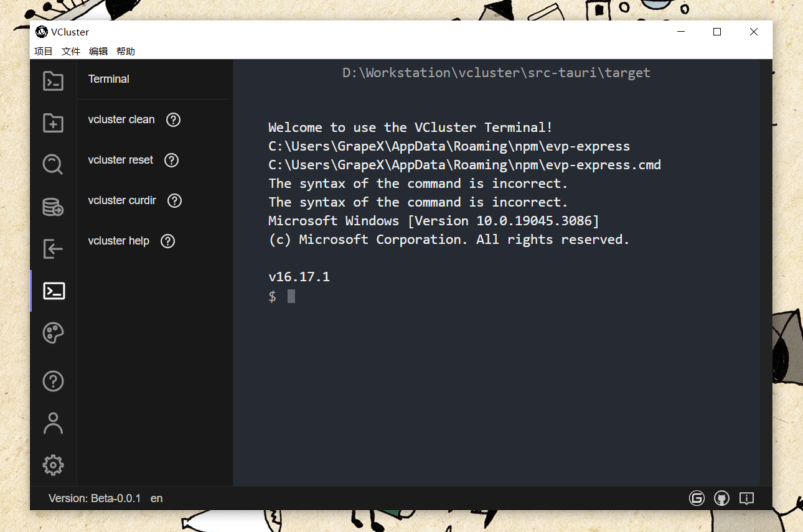Click the feedback icon in the status bar
The height and width of the screenshot is (532, 803).
pos(746,498)
